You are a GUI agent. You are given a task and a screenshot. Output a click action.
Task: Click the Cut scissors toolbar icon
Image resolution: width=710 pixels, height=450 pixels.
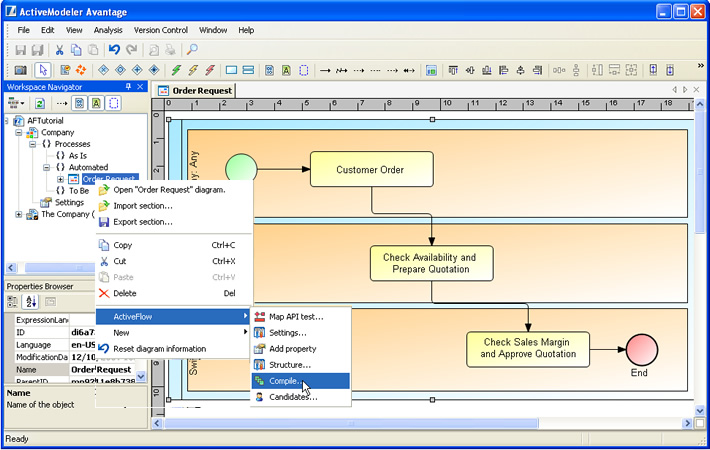[x=59, y=50]
